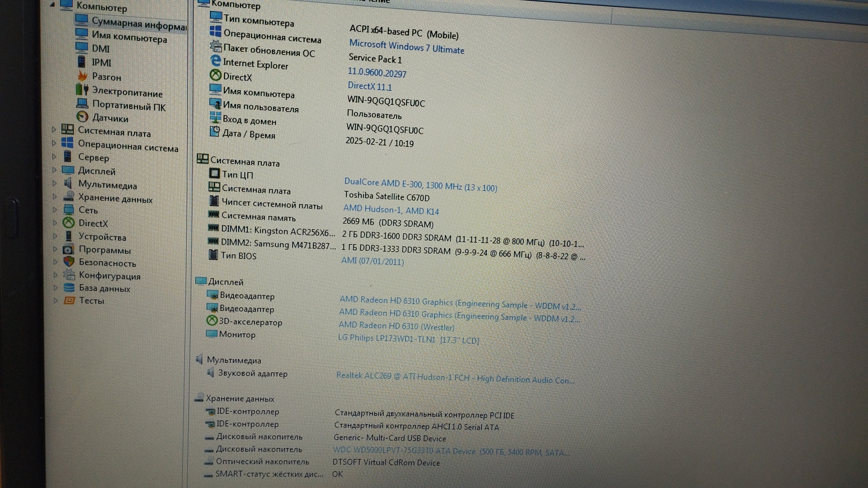
Task: Open Разгон tree item
Action: [x=106, y=77]
